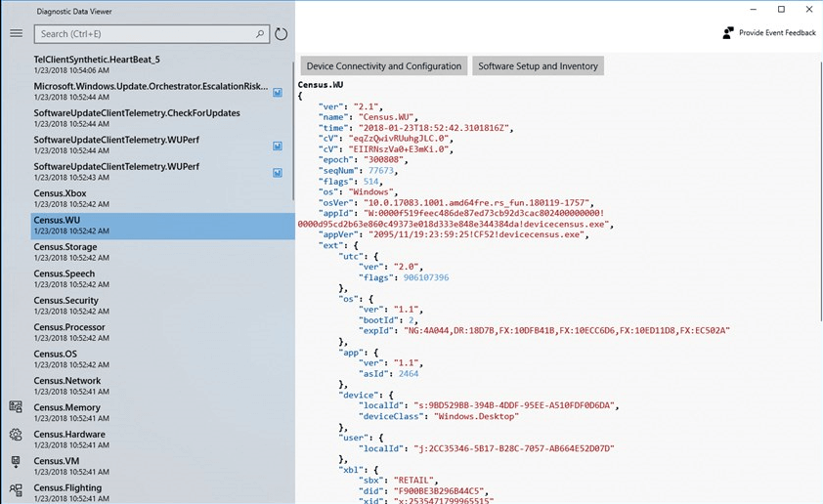Filter by Device Connectivity and Configuration
Viewport: 823px width, 504px height.
point(384,66)
